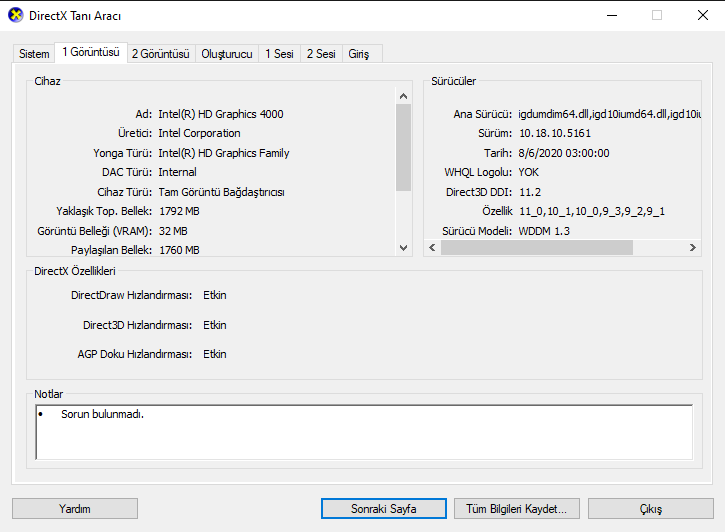Click Sürücüler scroll right arrow
This screenshot has height=532, width=725.
(x=693, y=248)
